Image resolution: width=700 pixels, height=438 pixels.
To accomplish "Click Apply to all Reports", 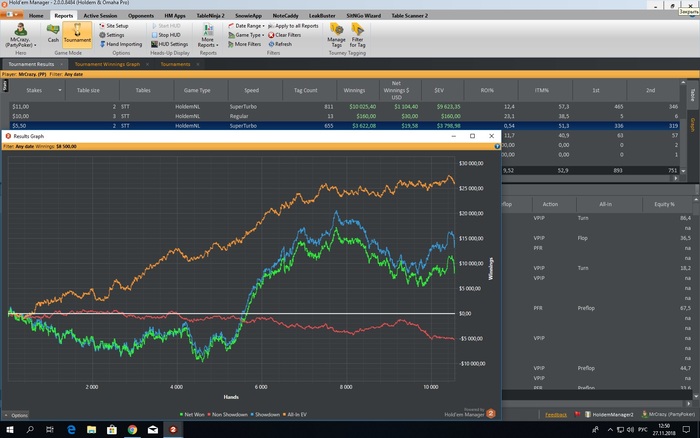I will [x=293, y=26].
